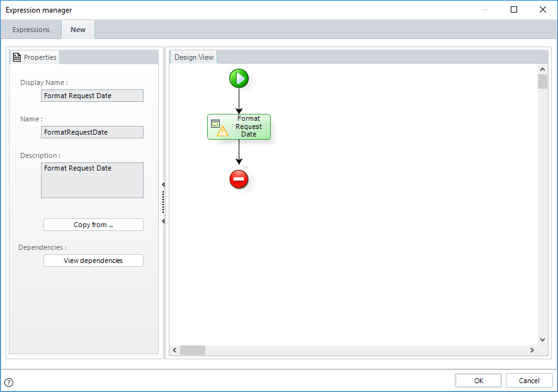Click the red End node in design view
This screenshot has width=558, height=392.
239,179
